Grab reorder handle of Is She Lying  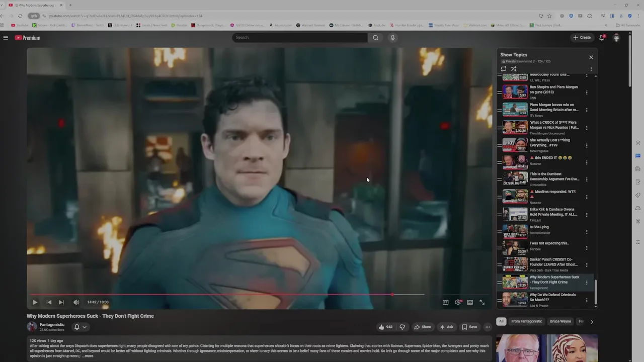tap(500, 232)
